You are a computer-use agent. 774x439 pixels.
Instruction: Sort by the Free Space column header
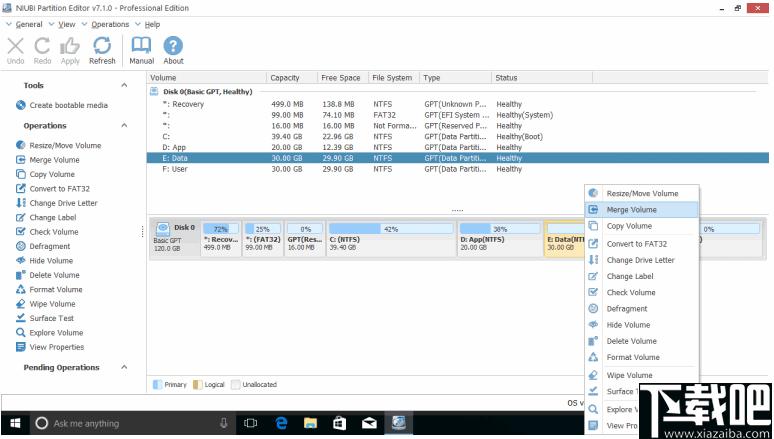tap(343, 78)
